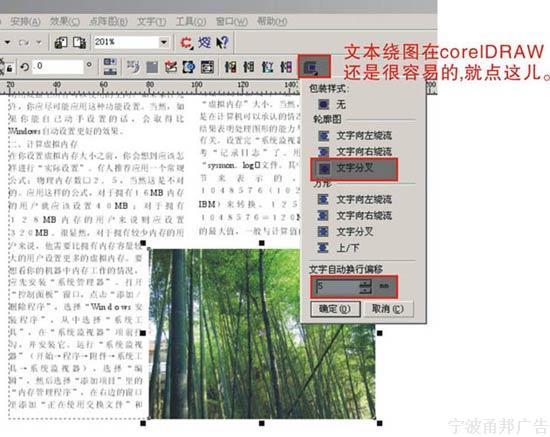Click the mirror buttons icon
550x437 pixels.
click(x=110, y=67)
